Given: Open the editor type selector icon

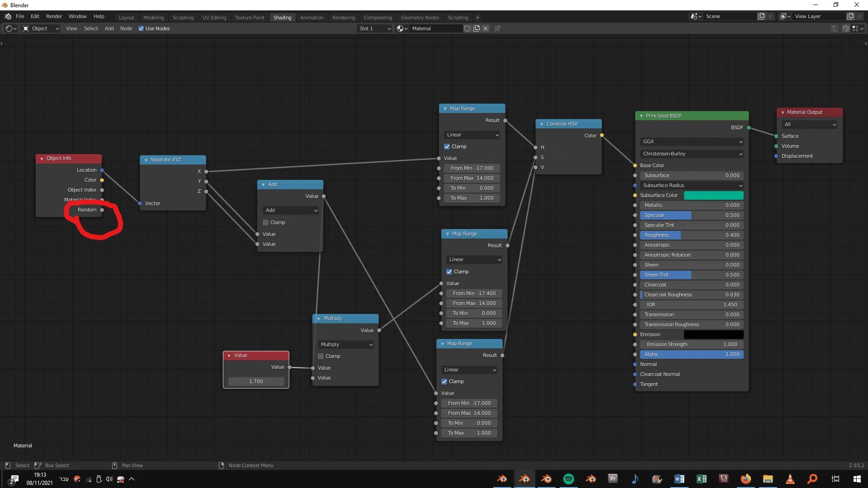Looking at the screenshot, I should click(11, 28).
